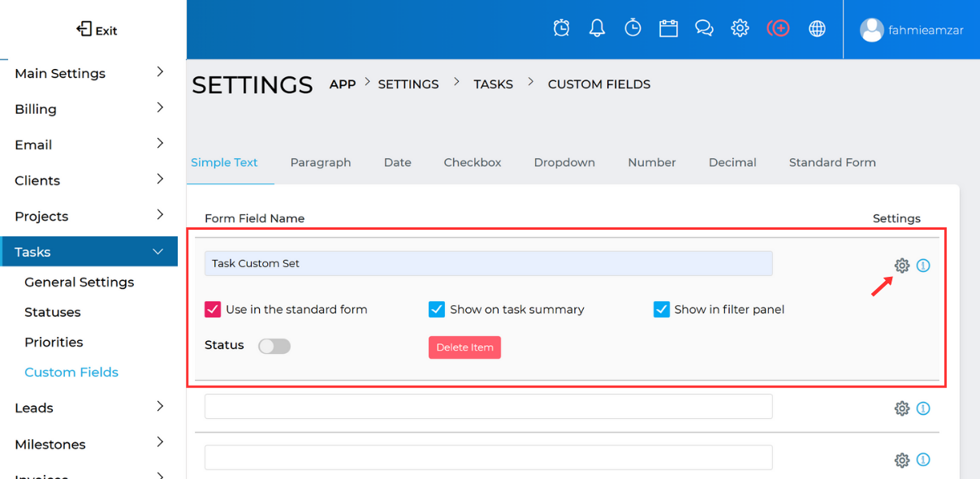The image size is (980, 479).
Task: Click CUSTOM FIELDS in the breadcrumb
Action: pyautogui.click(x=599, y=84)
